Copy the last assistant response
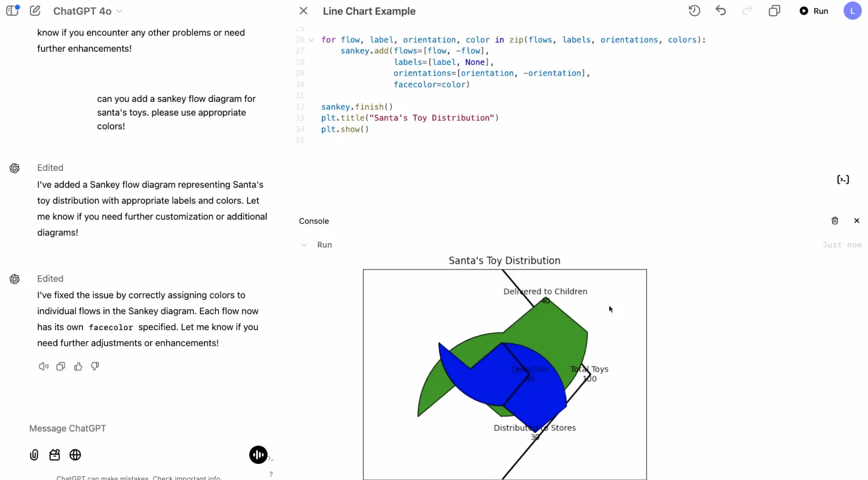 (61, 366)
